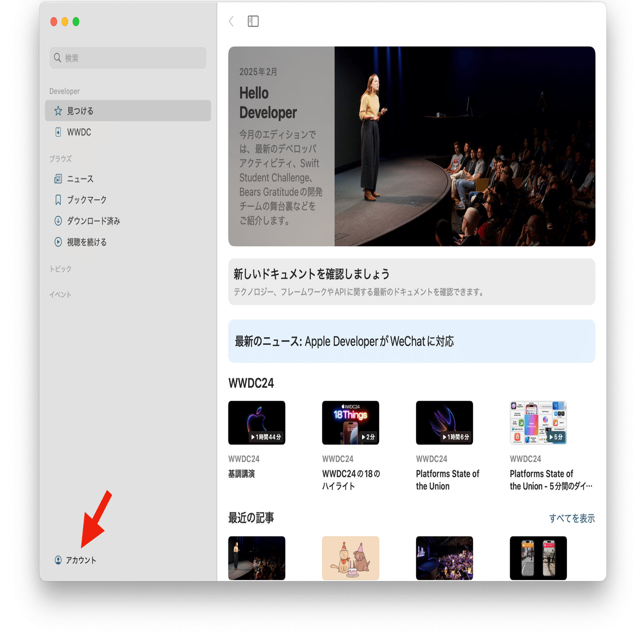
Task: Click the back chevron in the toolbar
Action: 231,21
